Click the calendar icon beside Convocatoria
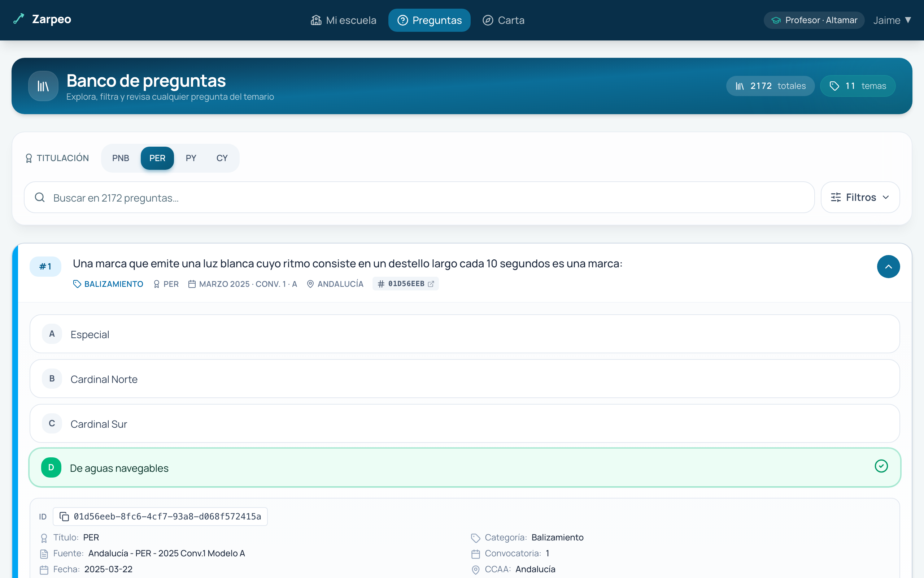 coord(475,554)
